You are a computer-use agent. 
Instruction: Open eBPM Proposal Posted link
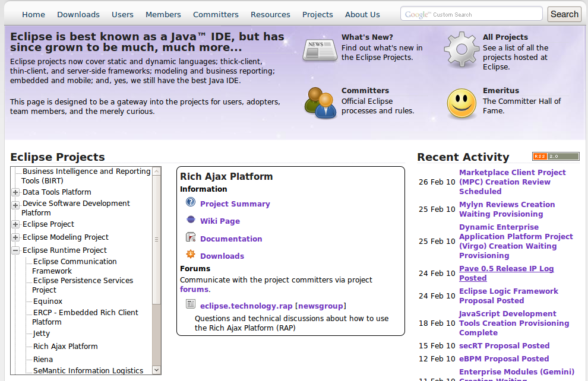504,358
